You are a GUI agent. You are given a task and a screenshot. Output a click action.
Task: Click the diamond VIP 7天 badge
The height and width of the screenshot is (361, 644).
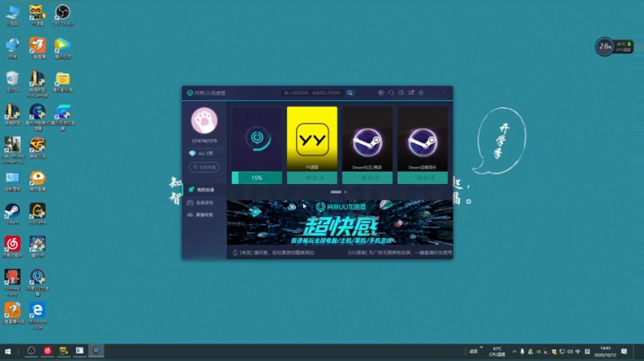204,154
